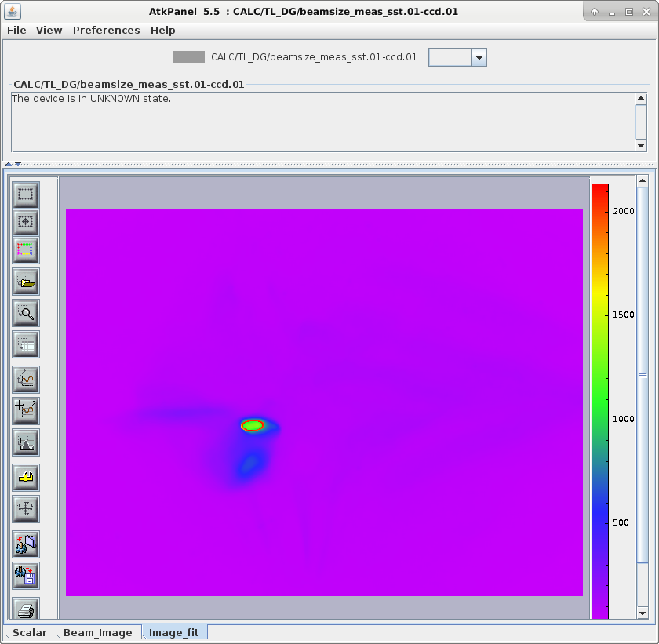Open the File menu

(16, 30)
